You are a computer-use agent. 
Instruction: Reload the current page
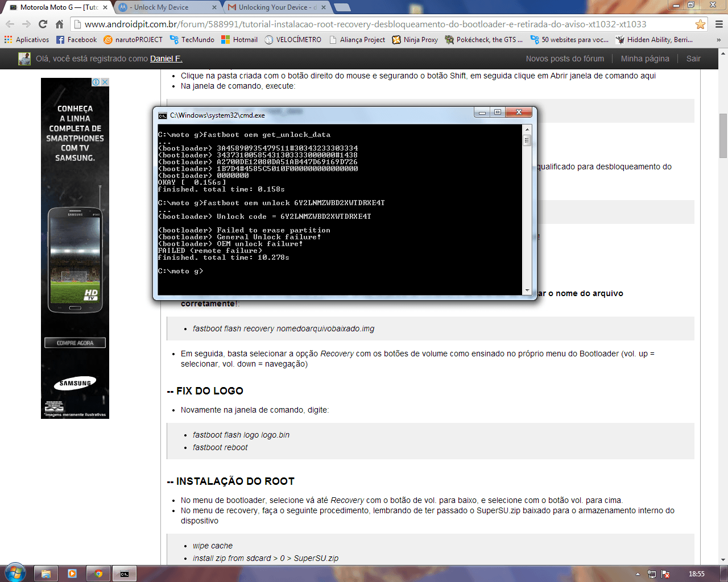coord(43,24)
